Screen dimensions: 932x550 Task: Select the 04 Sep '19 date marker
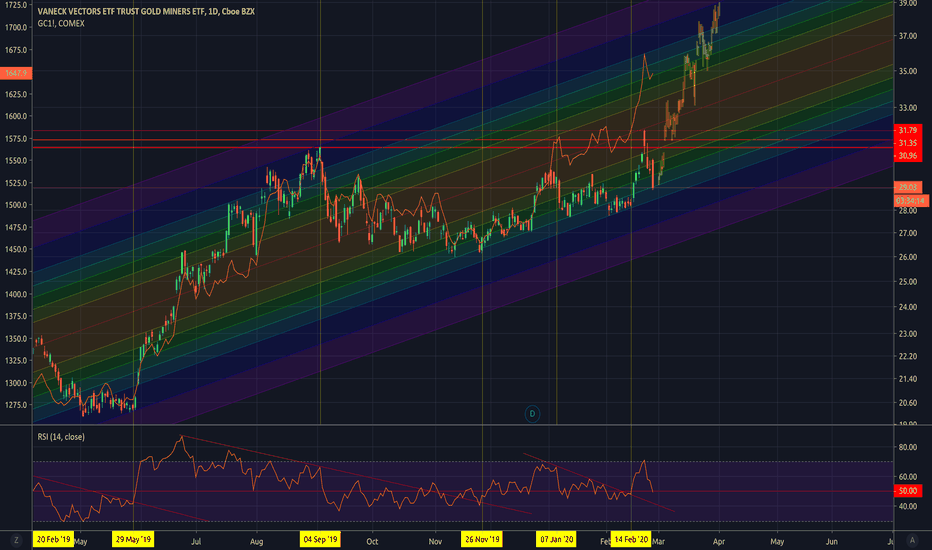coord(320,540)
